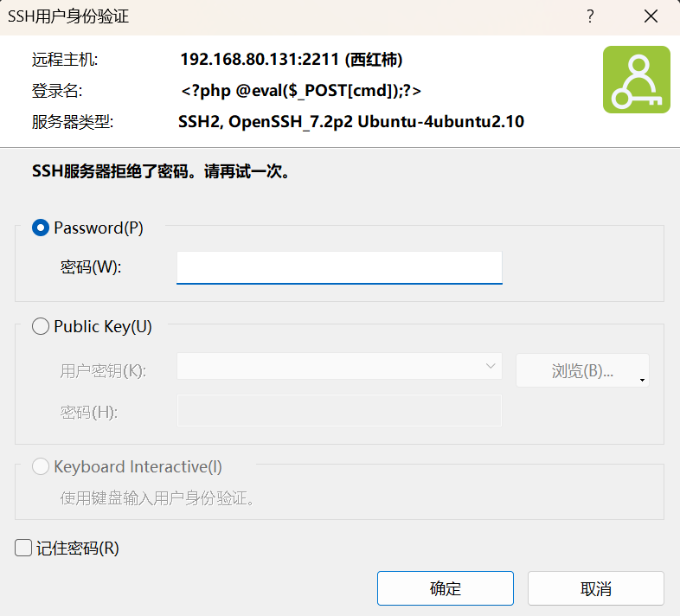Click the 密码(W): label
Image resolution: width=680 pixels, height=616 pixels.
(x=91, y=267)
